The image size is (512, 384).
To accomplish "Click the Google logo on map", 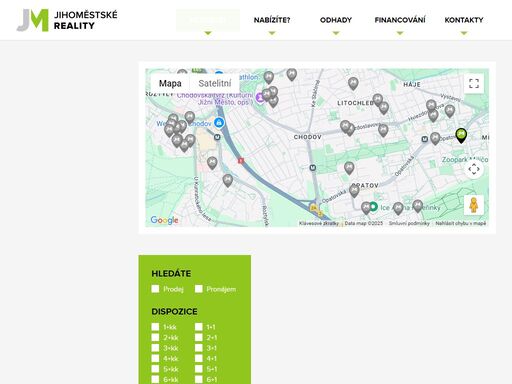I will [164, 220].
